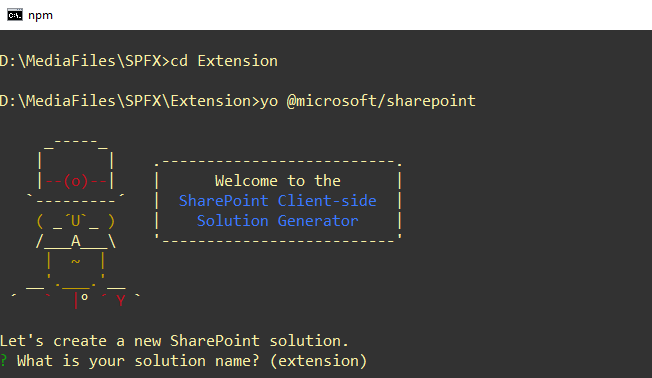Viewport: 652px width, 378px height.
Task: Click the green question mark prompt symbol
Action: [4, 361]
